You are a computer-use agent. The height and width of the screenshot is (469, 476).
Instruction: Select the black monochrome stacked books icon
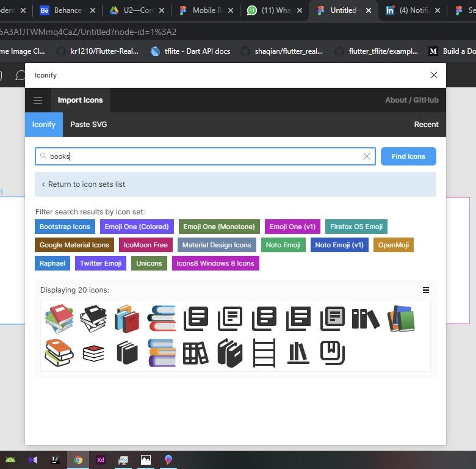pyautogui.click(x=93, y=318)
